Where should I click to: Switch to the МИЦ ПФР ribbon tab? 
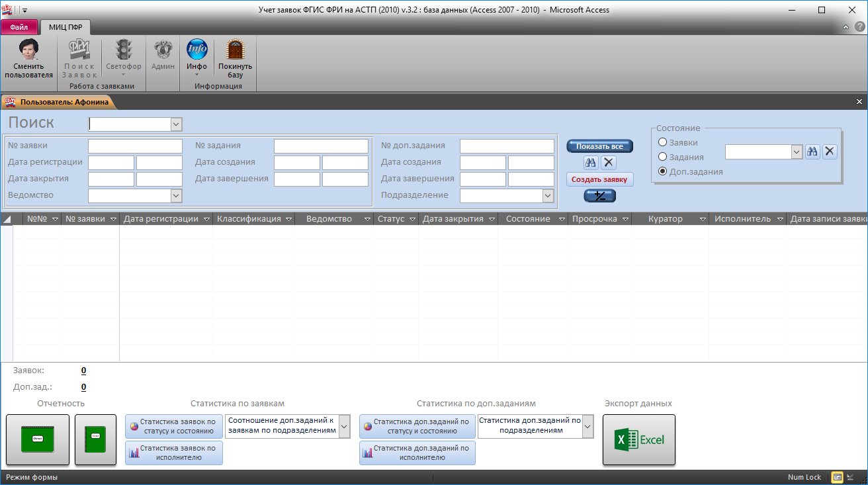pos(65,27)
